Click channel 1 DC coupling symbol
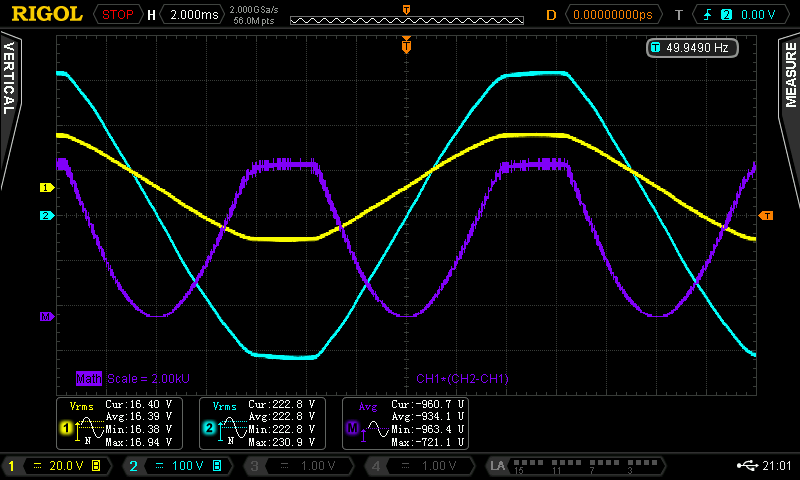 [37, 466]
